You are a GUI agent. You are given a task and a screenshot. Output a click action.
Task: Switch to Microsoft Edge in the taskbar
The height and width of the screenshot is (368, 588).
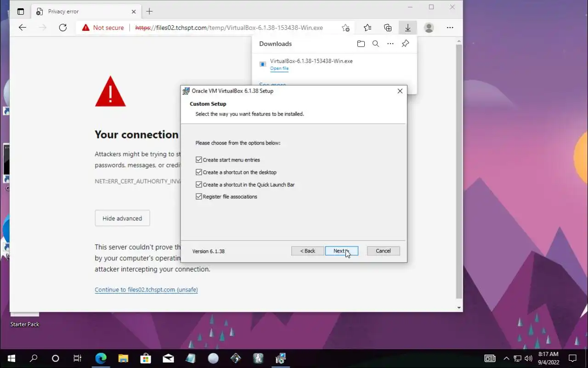[x=101, y=358]
